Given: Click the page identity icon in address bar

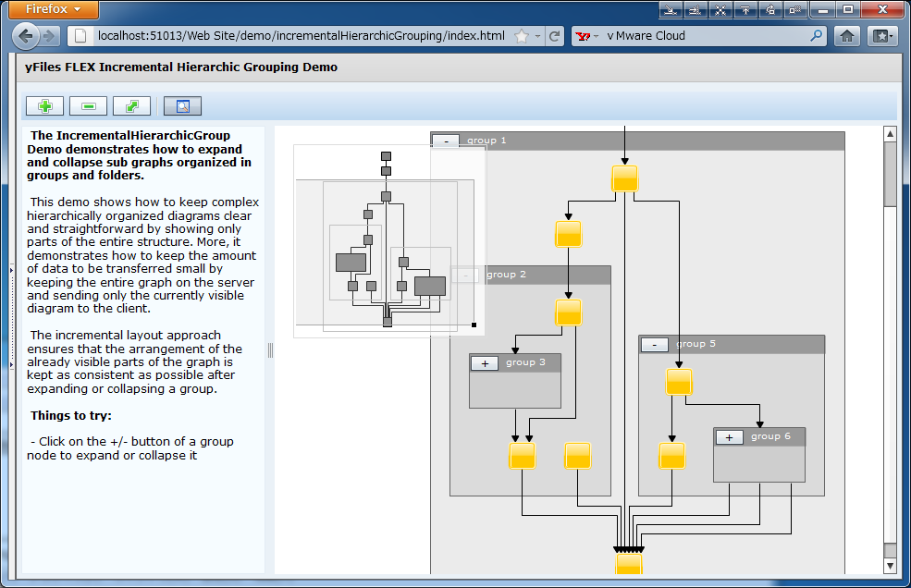Looking at the screenshot, I should [x=80, y=36].
